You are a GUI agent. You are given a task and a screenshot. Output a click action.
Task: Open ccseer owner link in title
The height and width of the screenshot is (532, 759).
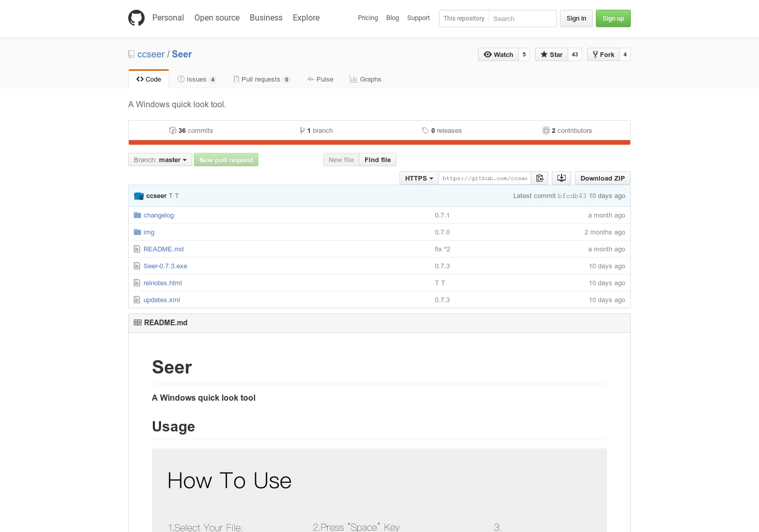[x=151, y=54]
